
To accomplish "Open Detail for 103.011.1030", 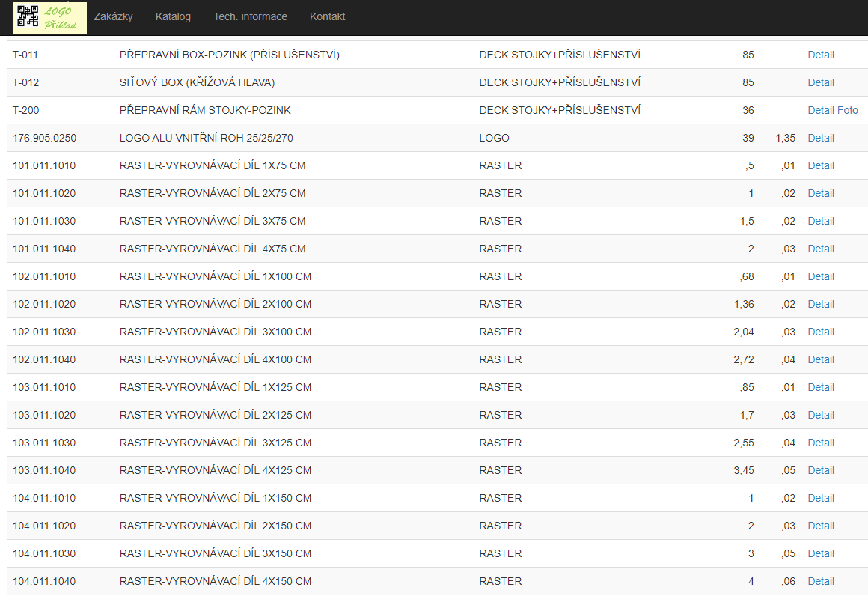I will tap(820, 443).
